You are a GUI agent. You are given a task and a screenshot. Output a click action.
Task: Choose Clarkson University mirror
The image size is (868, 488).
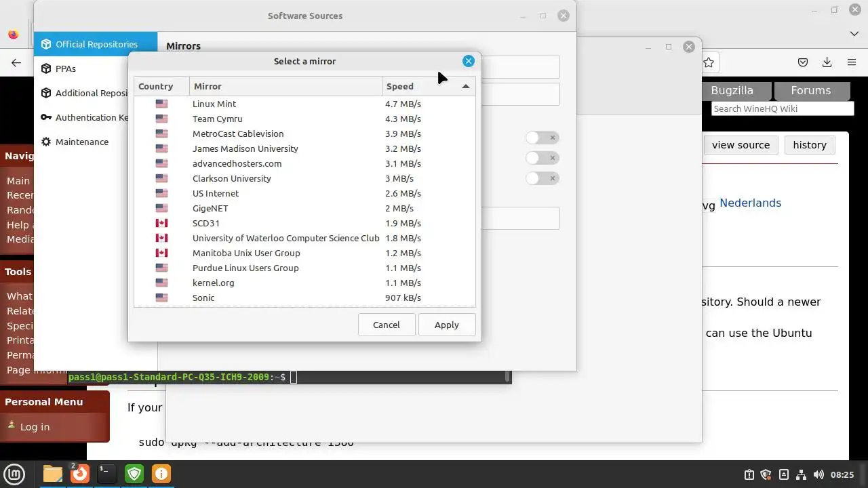(304, 178)
